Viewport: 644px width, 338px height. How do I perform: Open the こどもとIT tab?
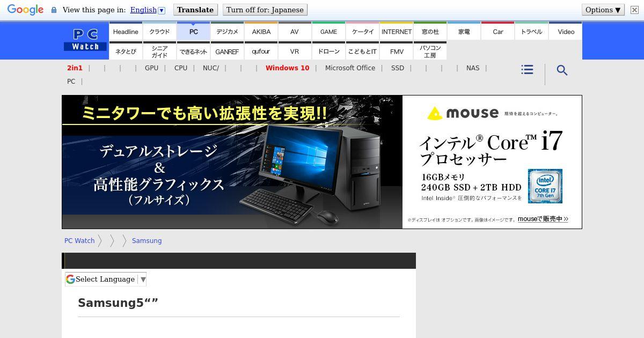tap(362, 52)
